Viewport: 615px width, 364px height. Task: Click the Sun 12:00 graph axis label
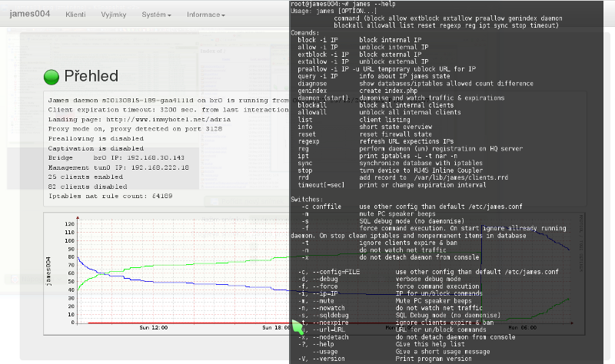pyautogui.click(x=155, y=327)
